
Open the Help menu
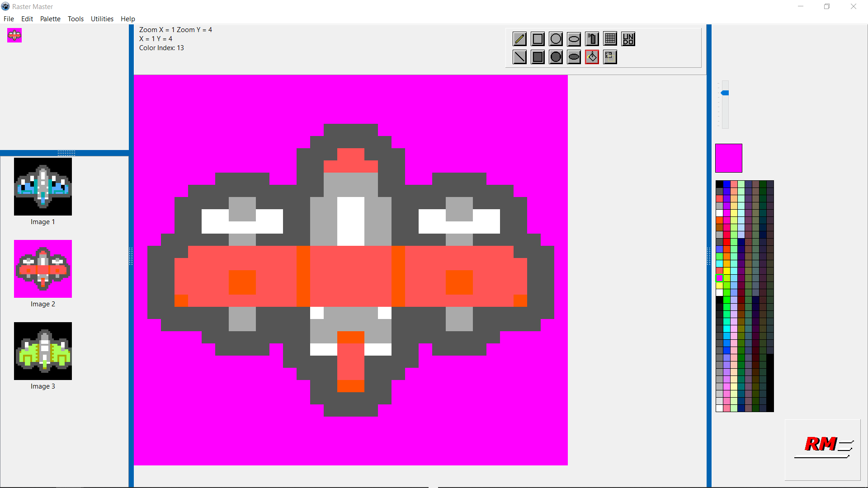pos(127,19)
